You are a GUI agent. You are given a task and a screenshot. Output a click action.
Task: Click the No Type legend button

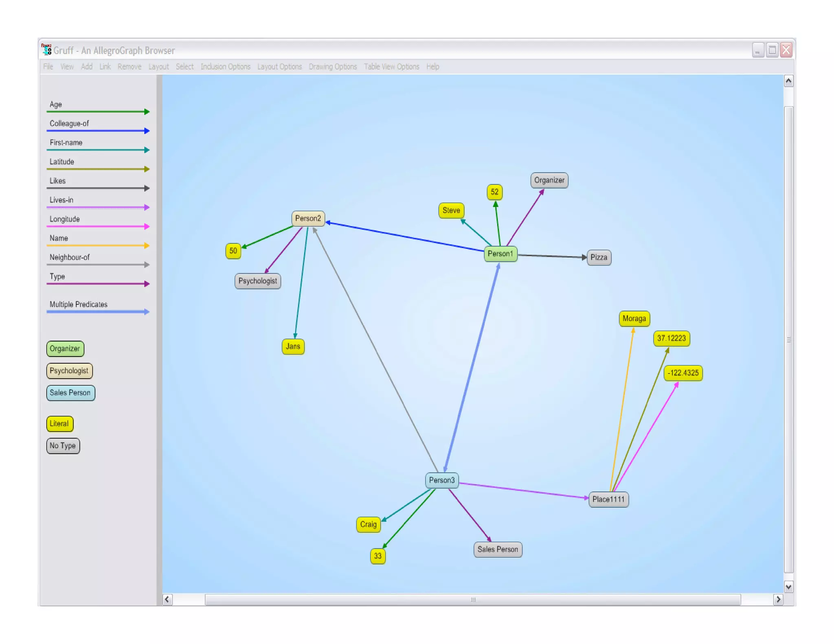63,446
